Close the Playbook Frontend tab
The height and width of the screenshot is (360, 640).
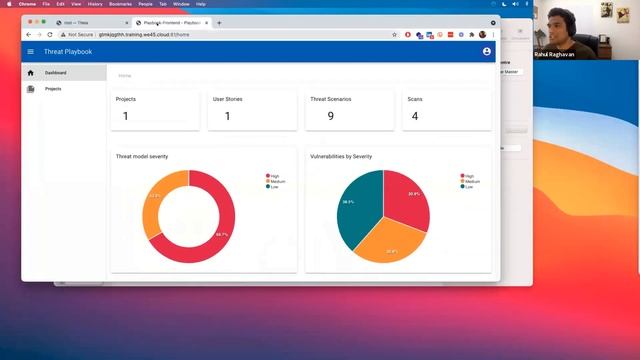(x=207, y=23)
